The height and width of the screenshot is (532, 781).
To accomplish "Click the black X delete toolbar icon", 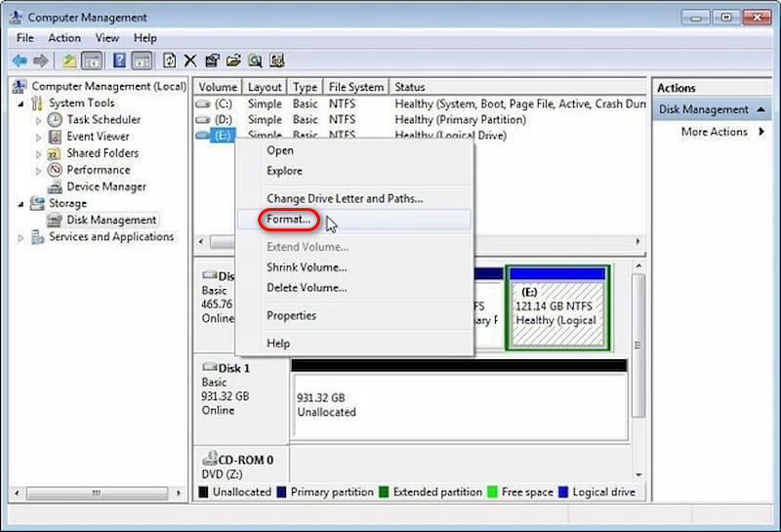I will click(189, 61).
